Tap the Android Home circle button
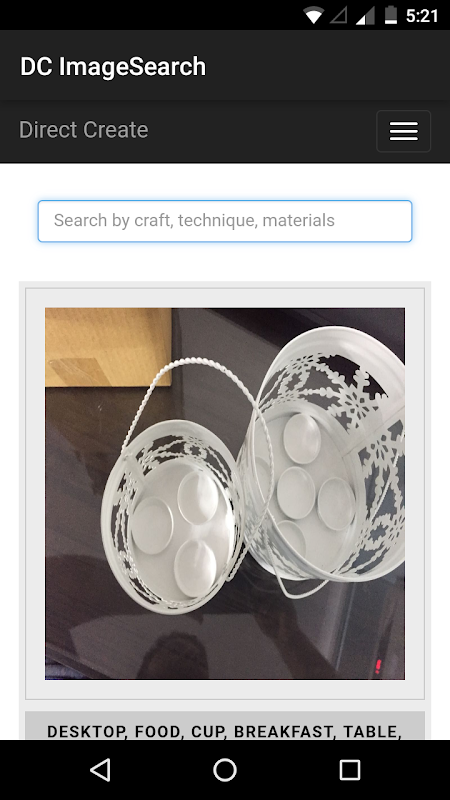 (x=224, y=769)
